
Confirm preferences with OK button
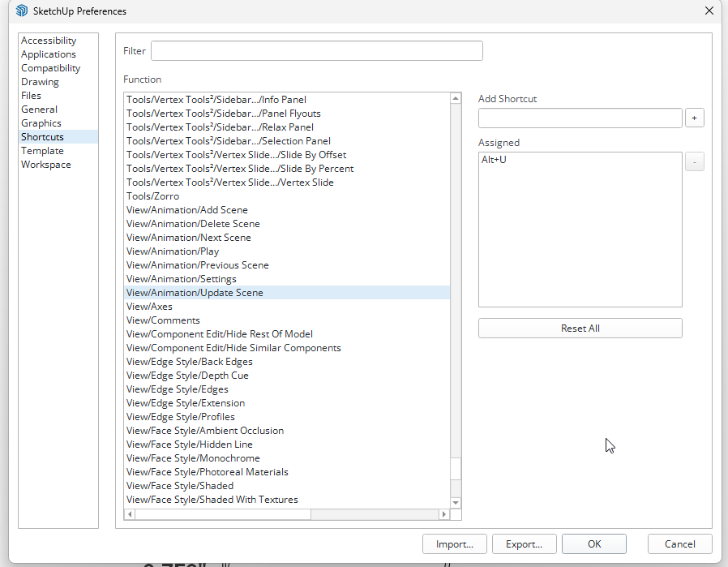(x=593, y=543)
